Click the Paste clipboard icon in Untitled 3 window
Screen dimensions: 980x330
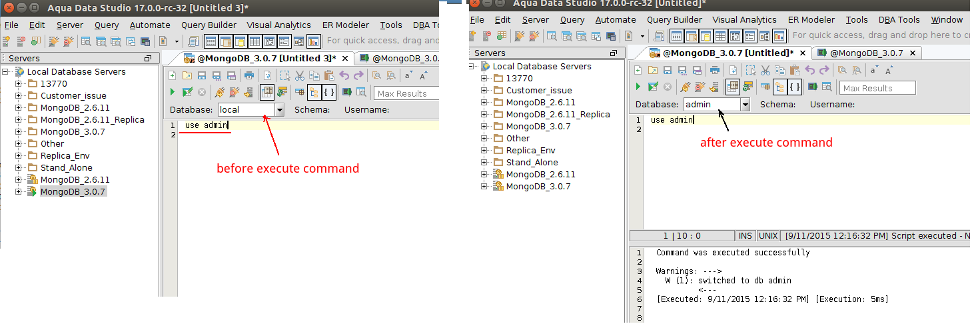pos(328,75)
